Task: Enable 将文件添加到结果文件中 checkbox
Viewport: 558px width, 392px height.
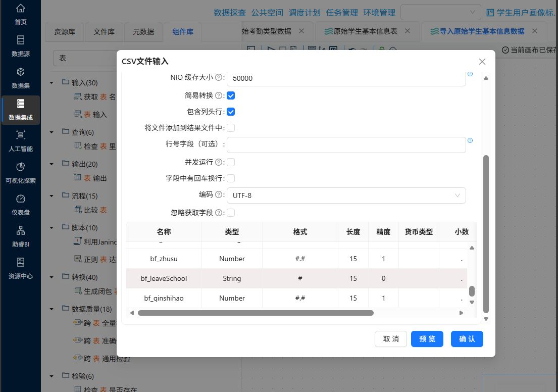Action: [x=231, y=127]
